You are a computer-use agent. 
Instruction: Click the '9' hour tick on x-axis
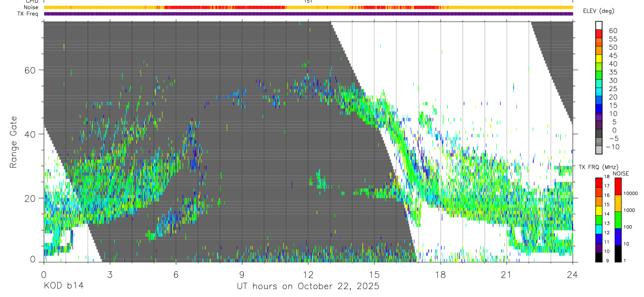coord(242,274)
